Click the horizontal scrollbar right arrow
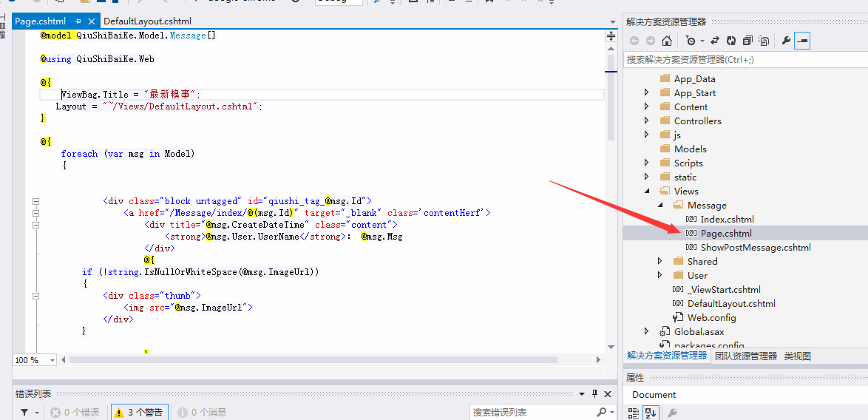The image size is (868, 420). coord(598,359)
